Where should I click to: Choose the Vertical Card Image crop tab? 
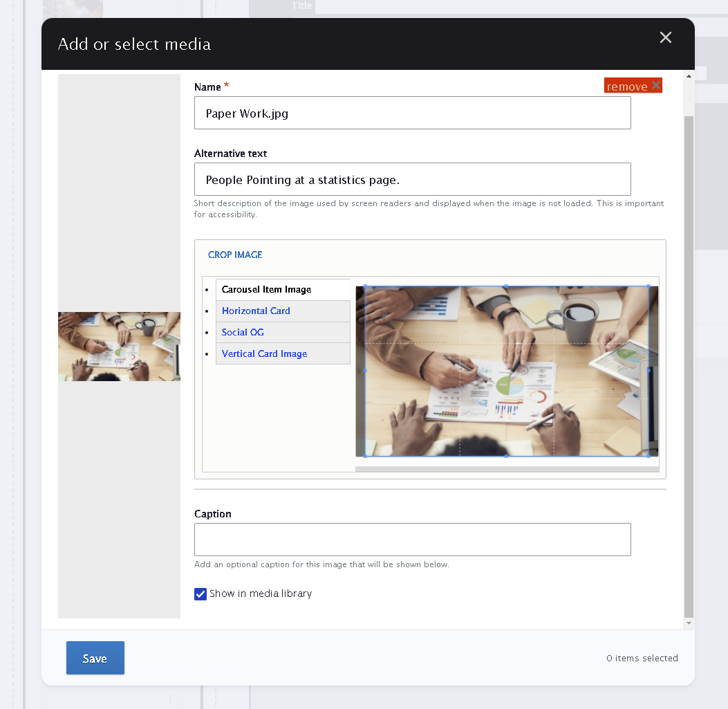tap(283, 353)
